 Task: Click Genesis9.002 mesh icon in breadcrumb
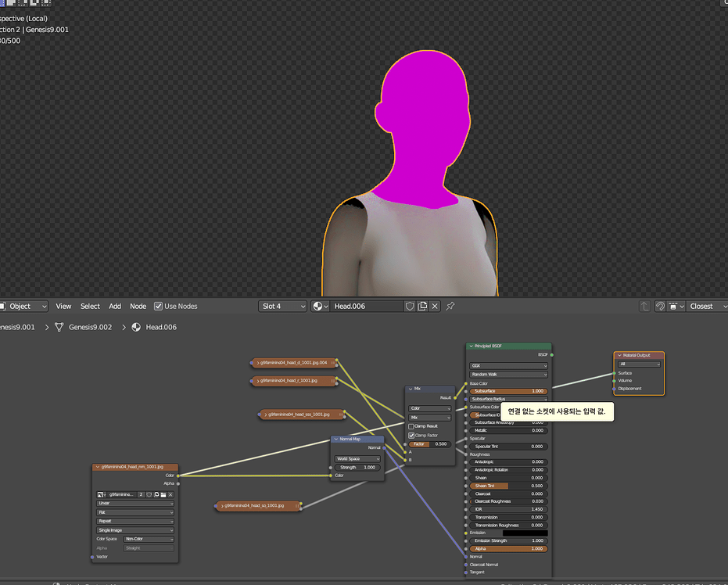tap(59, 328)
